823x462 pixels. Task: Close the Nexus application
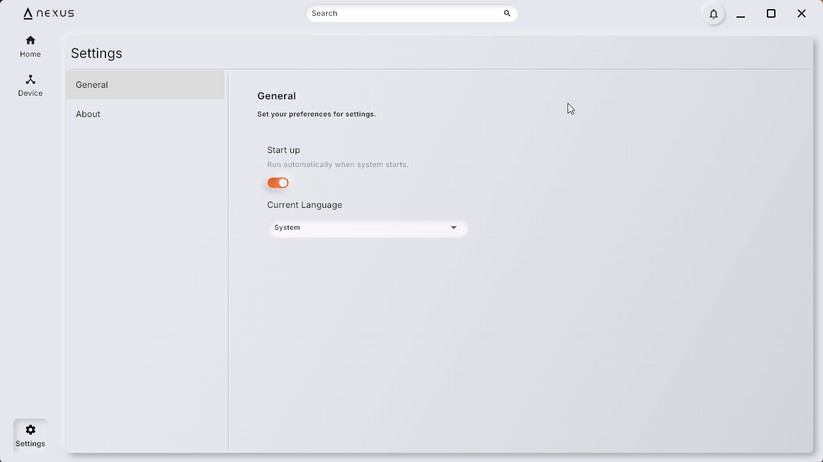click(x=801, y=14)
